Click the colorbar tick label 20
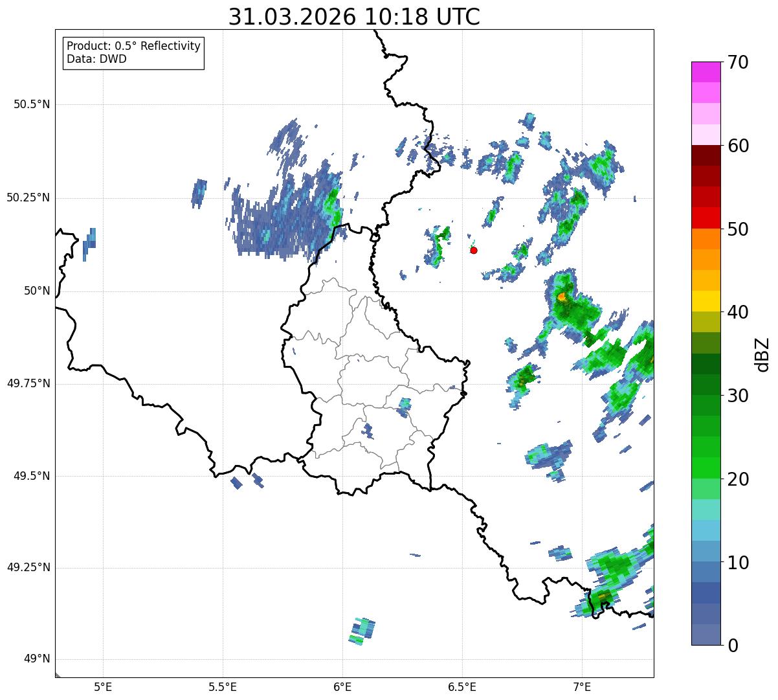778x700 pixels. pyautogui.click(x=738, y=479)
